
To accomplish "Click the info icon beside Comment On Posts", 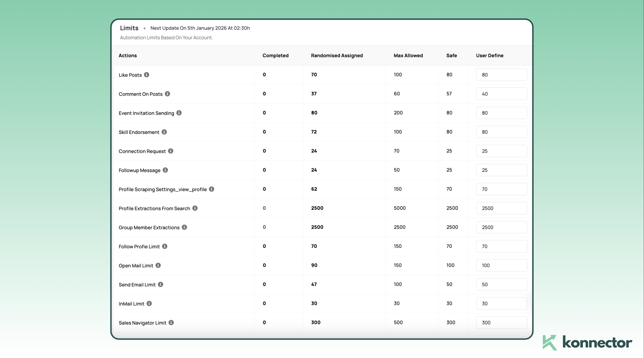I will tap(168, 94).
